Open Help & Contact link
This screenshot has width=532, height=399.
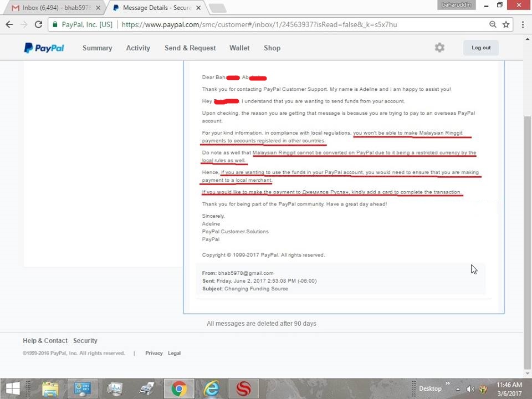tap(45, 340)
